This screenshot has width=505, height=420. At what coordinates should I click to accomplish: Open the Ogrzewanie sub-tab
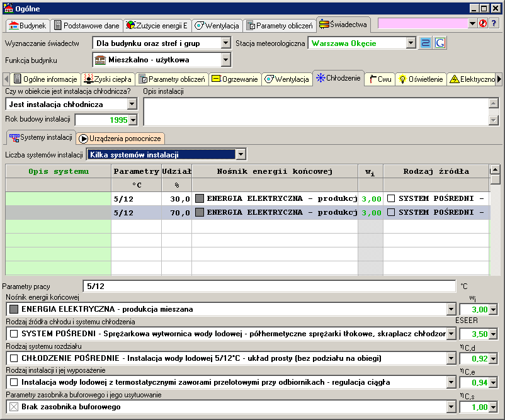point(235,79)
